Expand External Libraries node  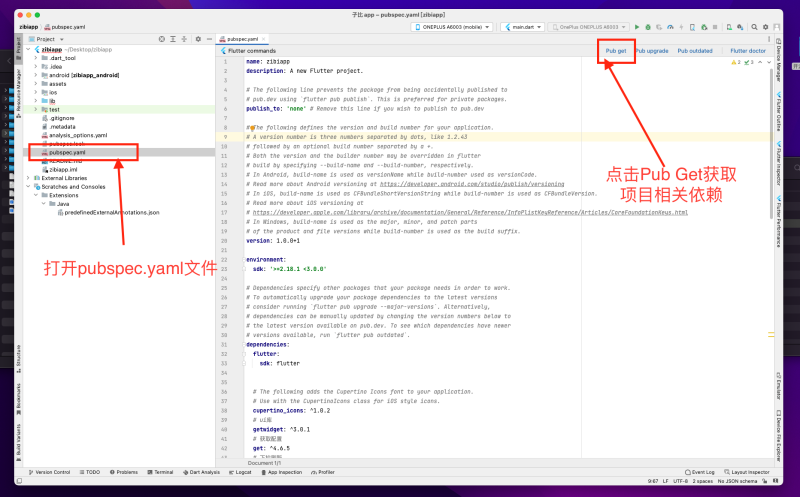(x=29, y=178)
